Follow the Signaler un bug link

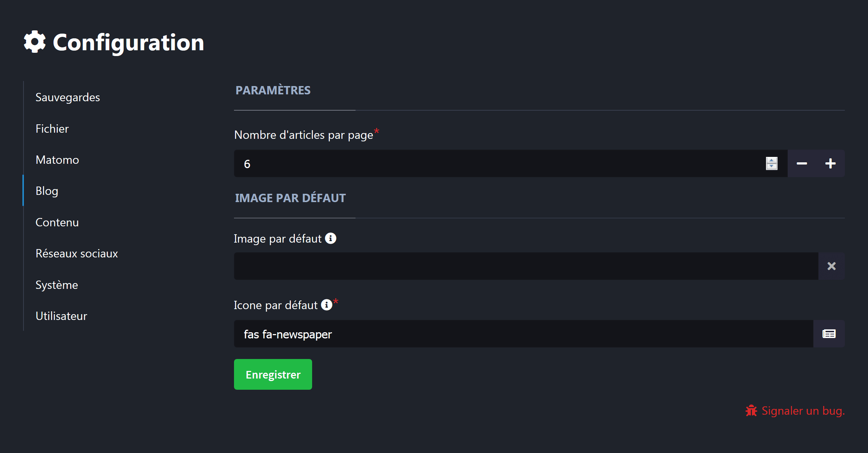coord(803,411)
